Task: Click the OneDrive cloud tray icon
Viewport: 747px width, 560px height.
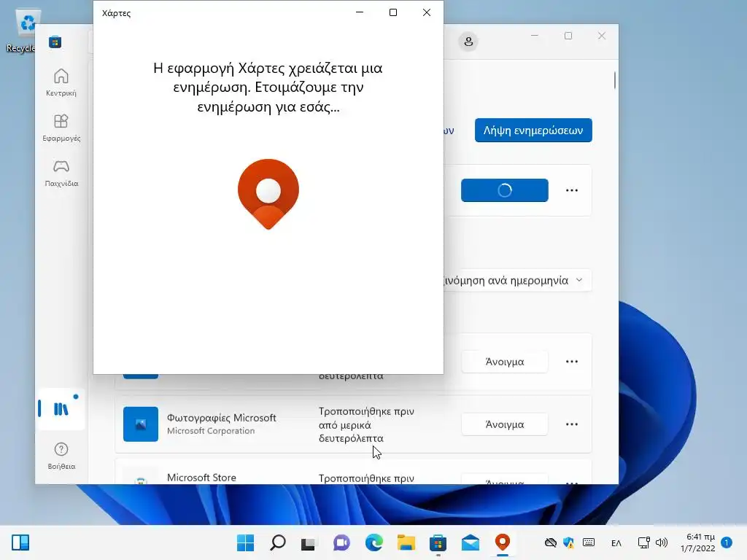Action: point(551,542)
